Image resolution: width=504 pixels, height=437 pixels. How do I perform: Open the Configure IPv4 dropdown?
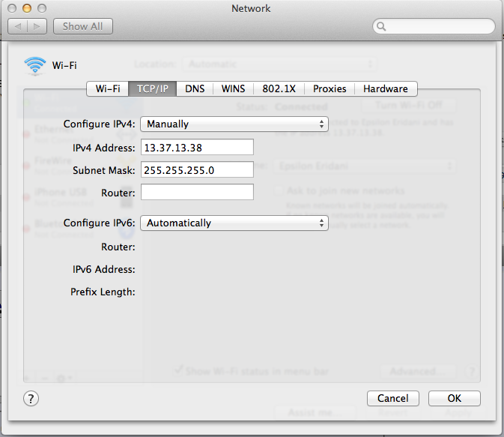tap(234, 124)
